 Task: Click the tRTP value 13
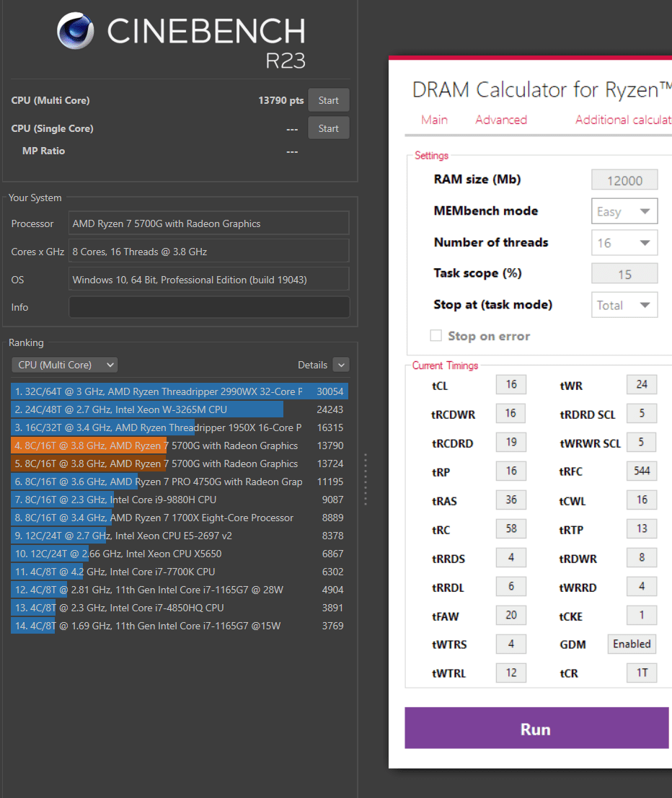tap(642, 529)
